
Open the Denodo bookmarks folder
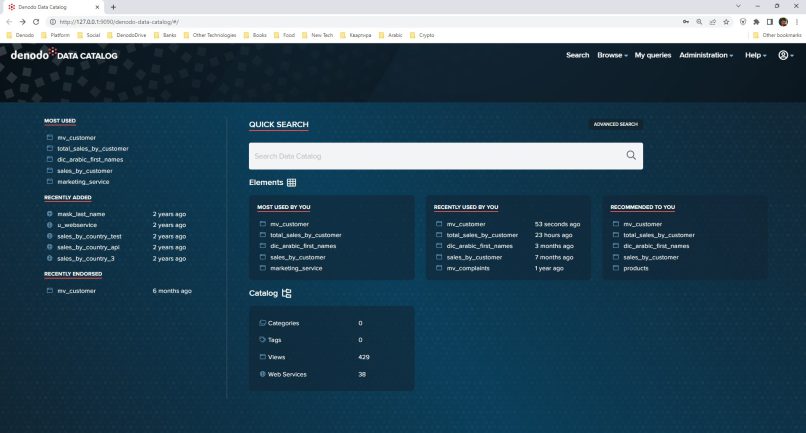pyautogui.click(x=21, y=35)
